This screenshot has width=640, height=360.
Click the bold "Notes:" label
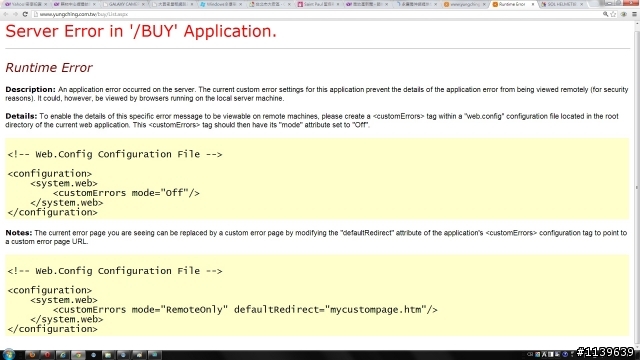coord(19,233)
